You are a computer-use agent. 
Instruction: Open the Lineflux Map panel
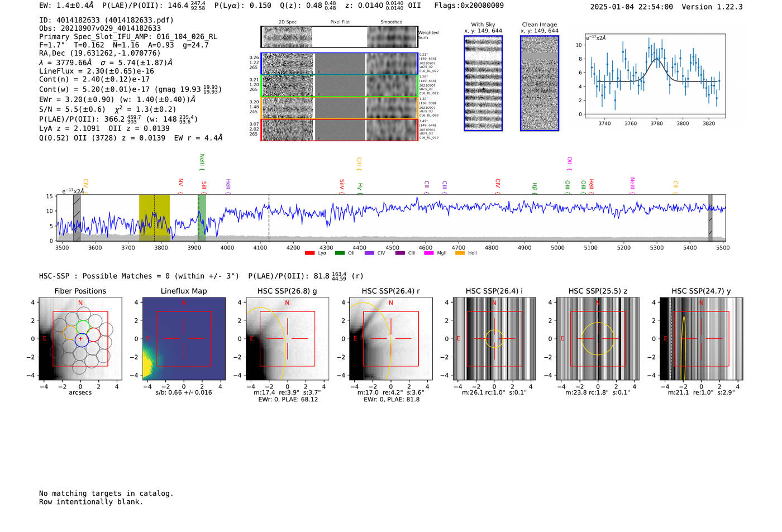(184, 338)
